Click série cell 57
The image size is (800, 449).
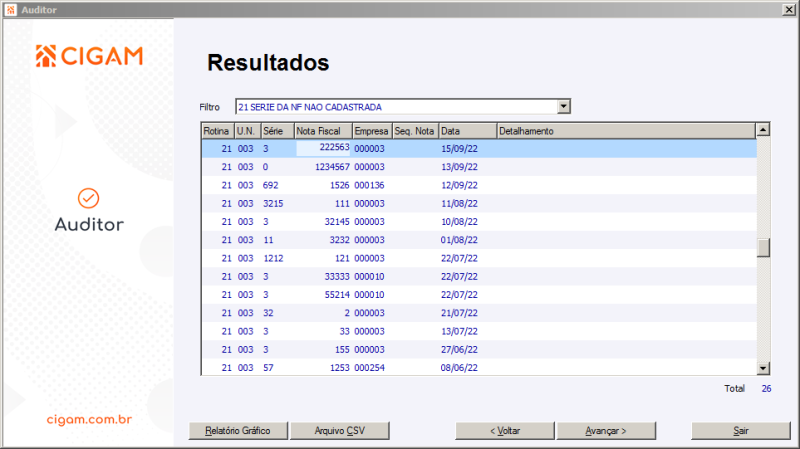[x=268, y=368]
